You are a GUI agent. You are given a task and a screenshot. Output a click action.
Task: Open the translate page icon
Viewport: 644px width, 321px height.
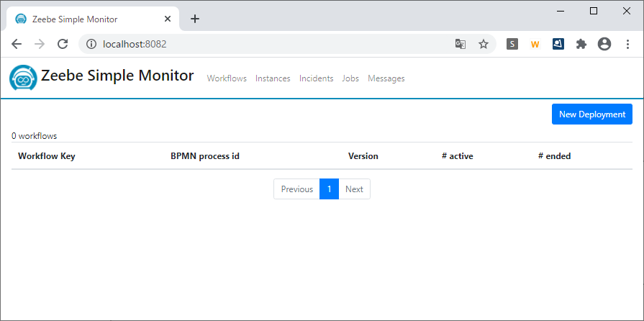[x=461, y=44]
